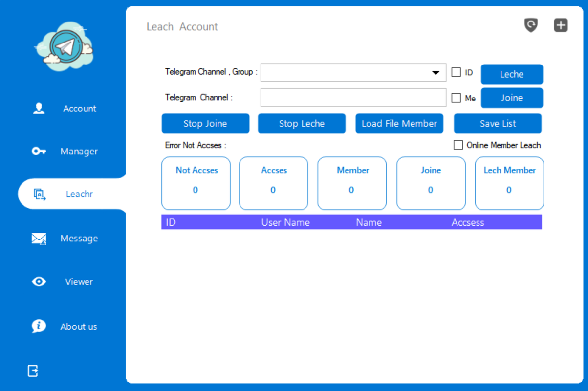Click the Stop Joine button
Viewport: 588px width, 391px height.
coord(205,124)
